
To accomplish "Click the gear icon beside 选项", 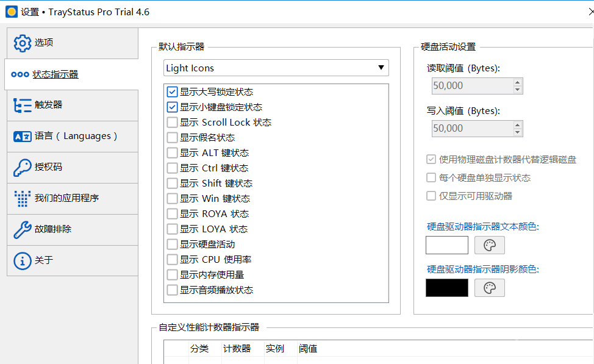I will pyautogui.click(x=22, y=43).
